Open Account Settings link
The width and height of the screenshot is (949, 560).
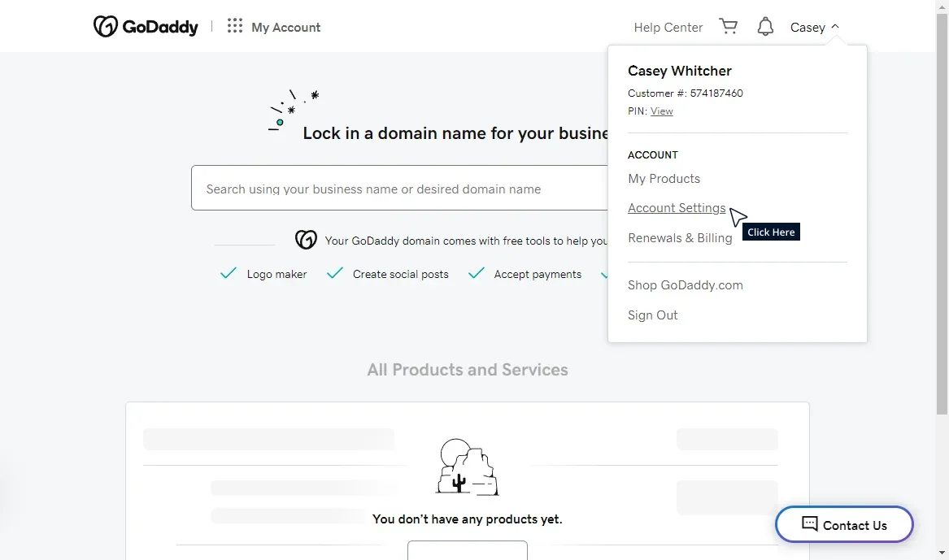(x=676, y=207)
